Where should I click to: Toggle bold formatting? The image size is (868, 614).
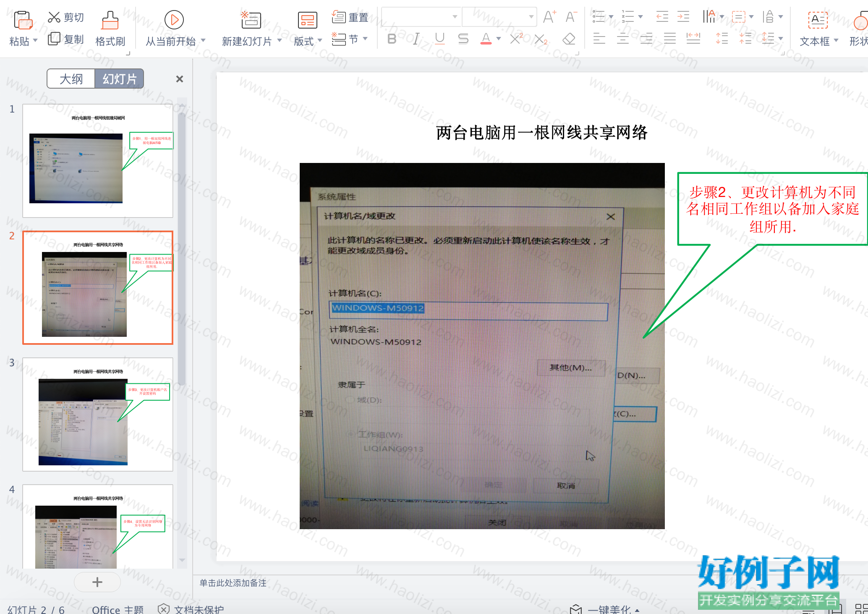[x=392, y=39]
